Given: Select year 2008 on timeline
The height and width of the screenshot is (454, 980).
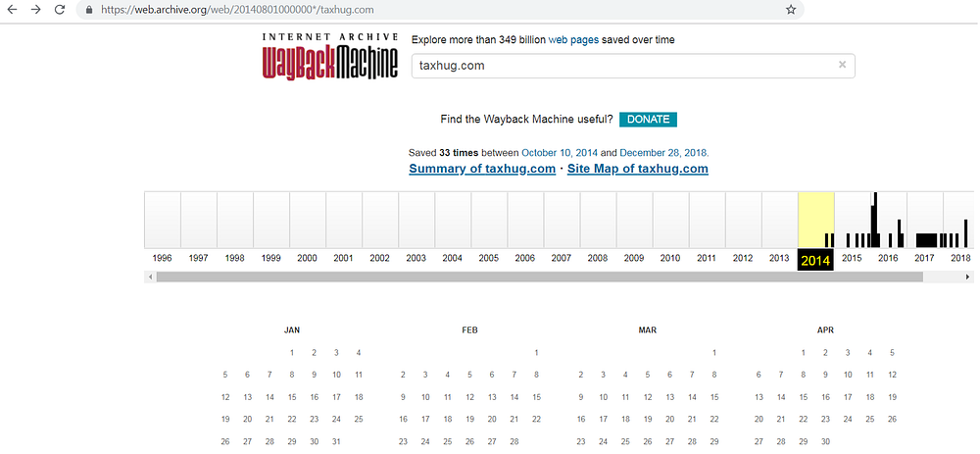Looking at the screenshot, I should [x=597, y=258].
